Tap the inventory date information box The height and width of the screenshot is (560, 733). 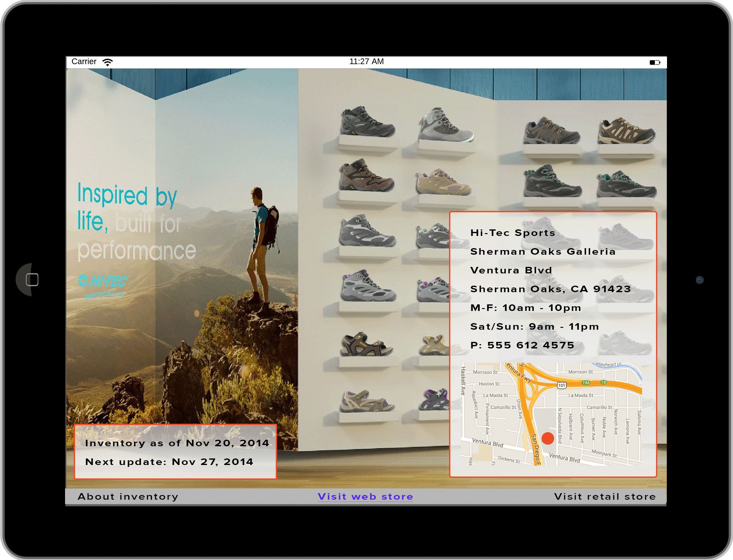pyautogui.click(x=175, y=452)
